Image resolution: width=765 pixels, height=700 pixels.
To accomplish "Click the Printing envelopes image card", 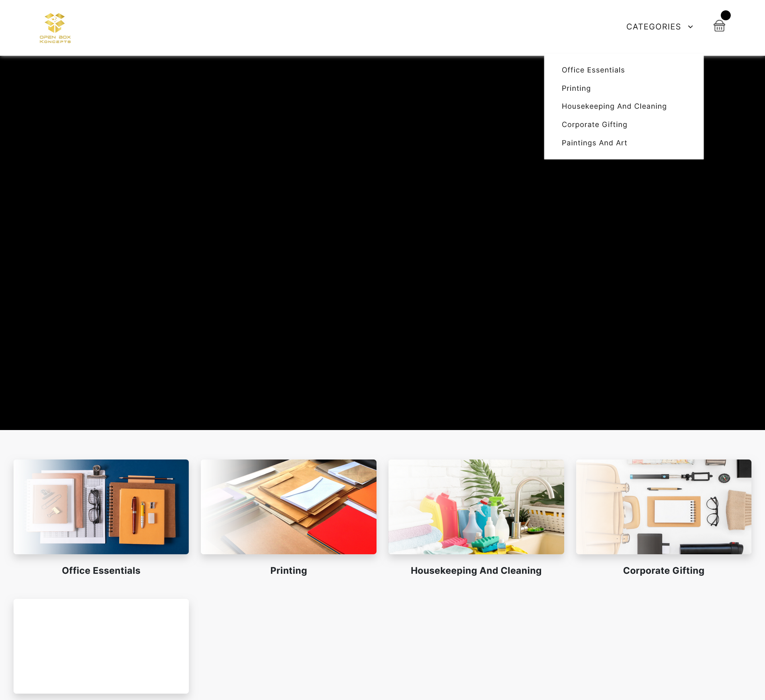I will pyautogui.click(x=288, y=506).
